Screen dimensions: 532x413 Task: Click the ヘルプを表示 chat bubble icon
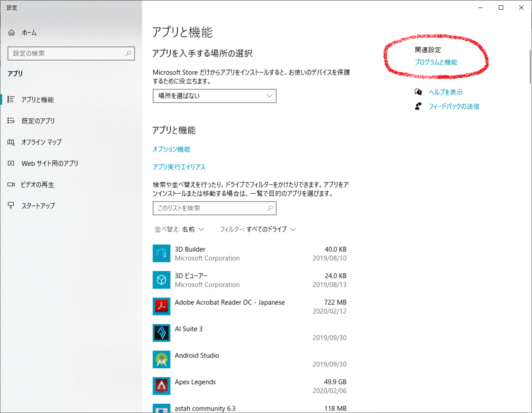pyautogui.click(x=418, y=92)
